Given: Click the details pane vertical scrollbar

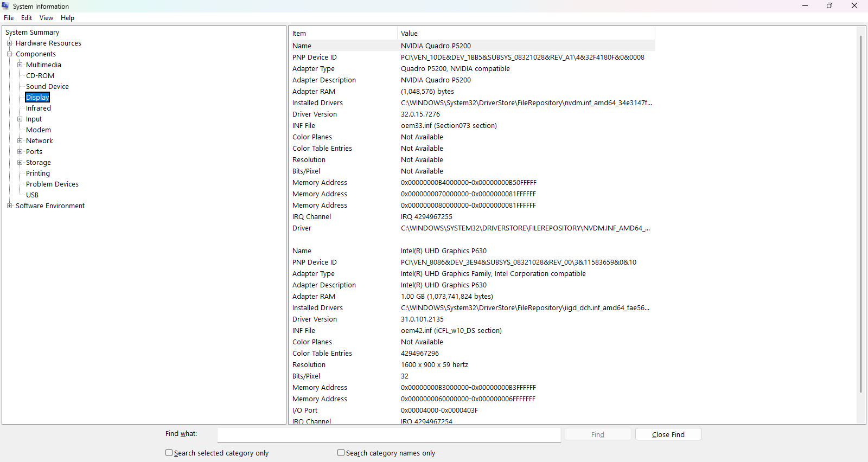Looking at the screenshot, I should 861,214.
